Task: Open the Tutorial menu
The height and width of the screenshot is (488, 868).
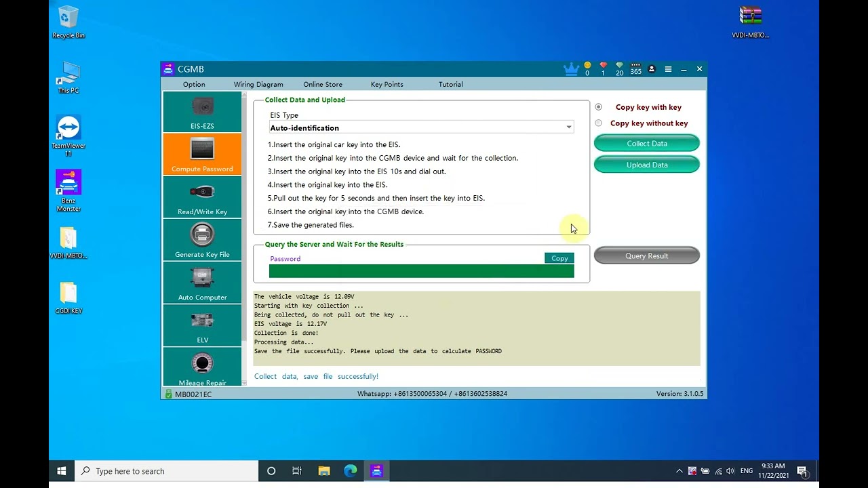Action: 451,84
